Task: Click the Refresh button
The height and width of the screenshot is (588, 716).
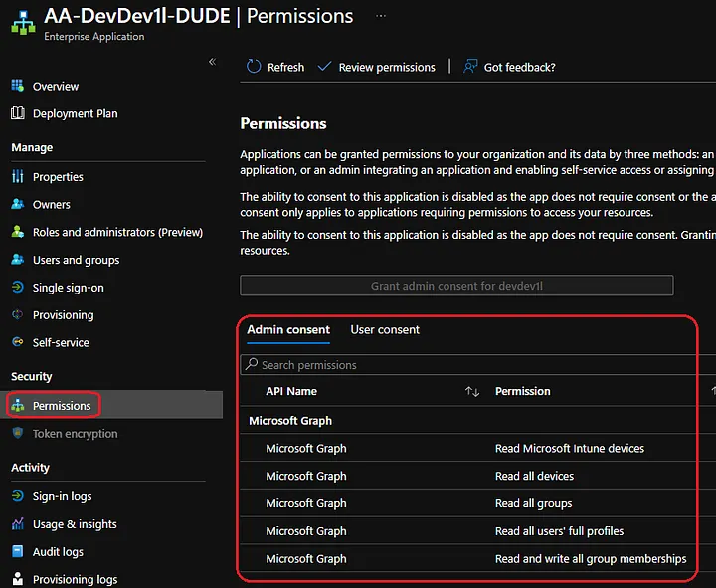Action: [275, 67]
